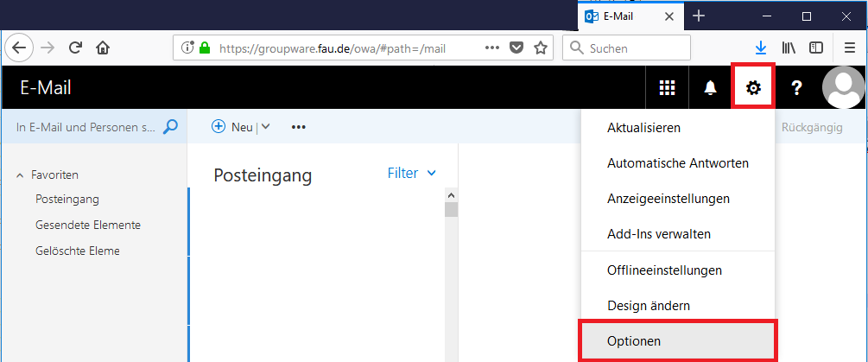Open the settings gear icon
This screenshot has width=868, height=362.
click(x=754, y=87)
